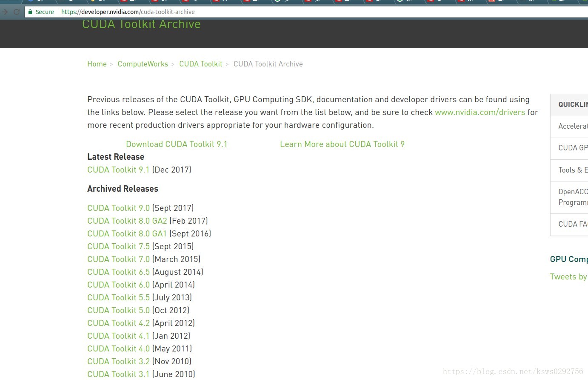Open CUDA Toolkit 8.0 GA2 release

pyautogui.click(x=127, y=221)
